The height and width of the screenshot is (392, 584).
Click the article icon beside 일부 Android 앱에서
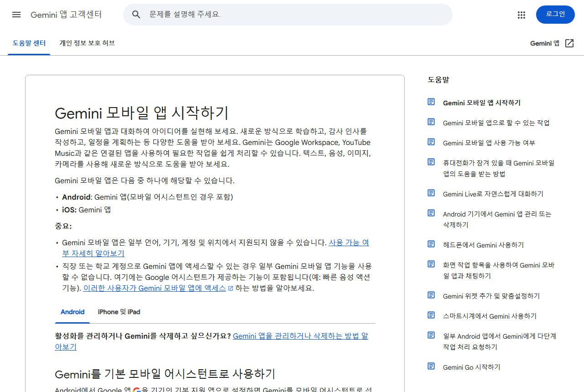[431, 335]
